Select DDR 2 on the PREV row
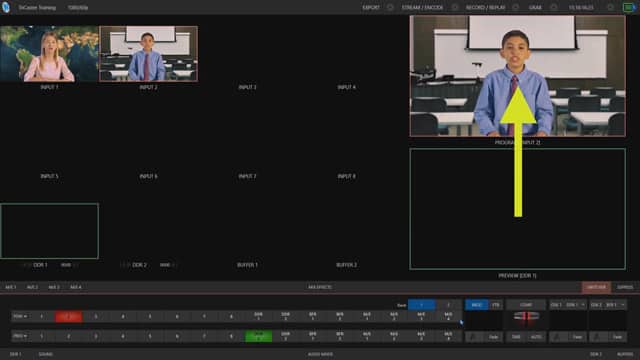This screenshot has width=640, height=360. [x=285, y=336]
